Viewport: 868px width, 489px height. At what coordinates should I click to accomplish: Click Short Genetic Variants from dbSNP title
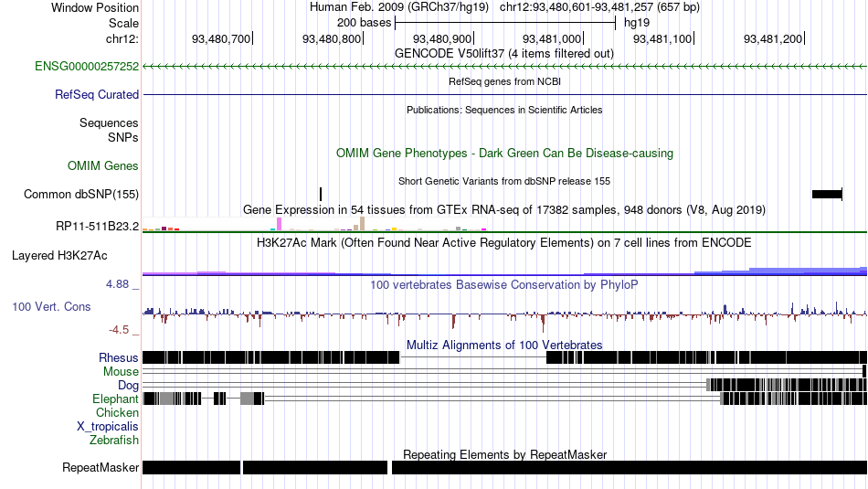tap(504, 181)
